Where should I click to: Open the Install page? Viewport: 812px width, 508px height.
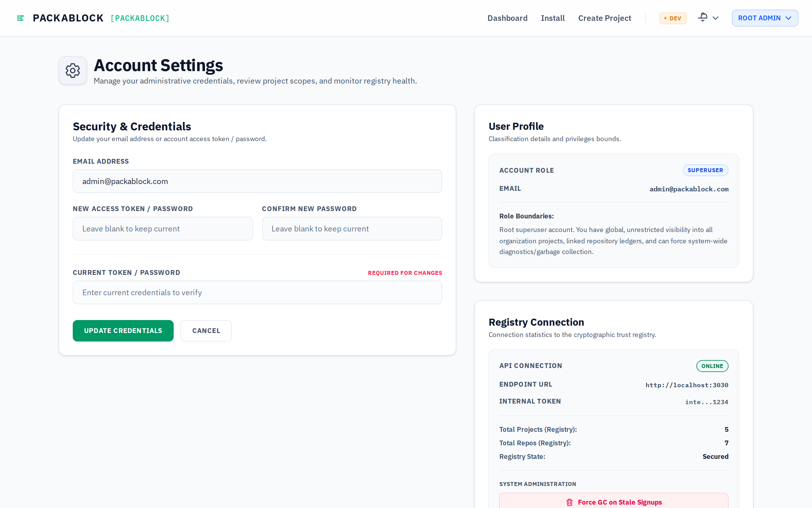pos(553,18)
